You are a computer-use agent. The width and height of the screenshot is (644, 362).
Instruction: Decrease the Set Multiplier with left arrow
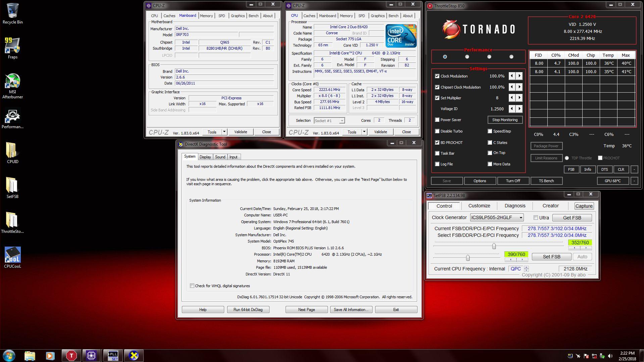(x=512, y=98)
